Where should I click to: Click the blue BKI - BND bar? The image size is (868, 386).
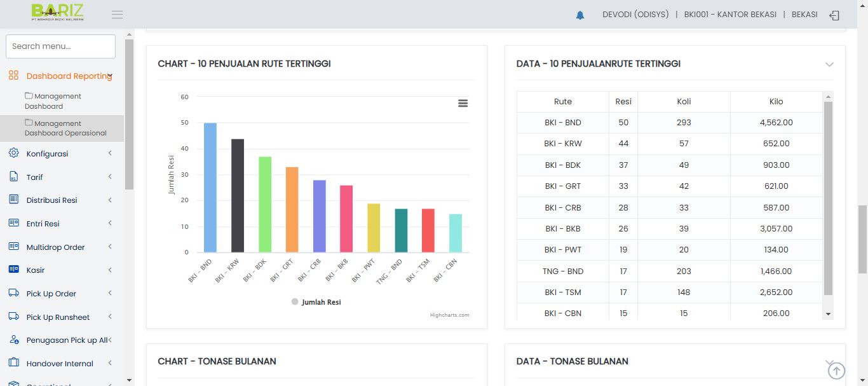click(x=210, y=188)
